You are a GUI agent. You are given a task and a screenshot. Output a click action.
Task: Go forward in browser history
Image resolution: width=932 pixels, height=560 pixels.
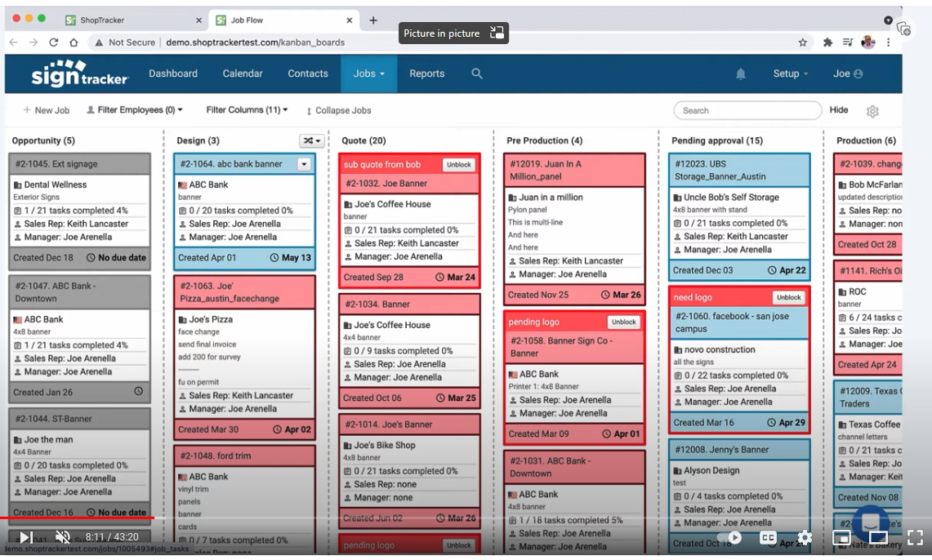coord(33,42)
